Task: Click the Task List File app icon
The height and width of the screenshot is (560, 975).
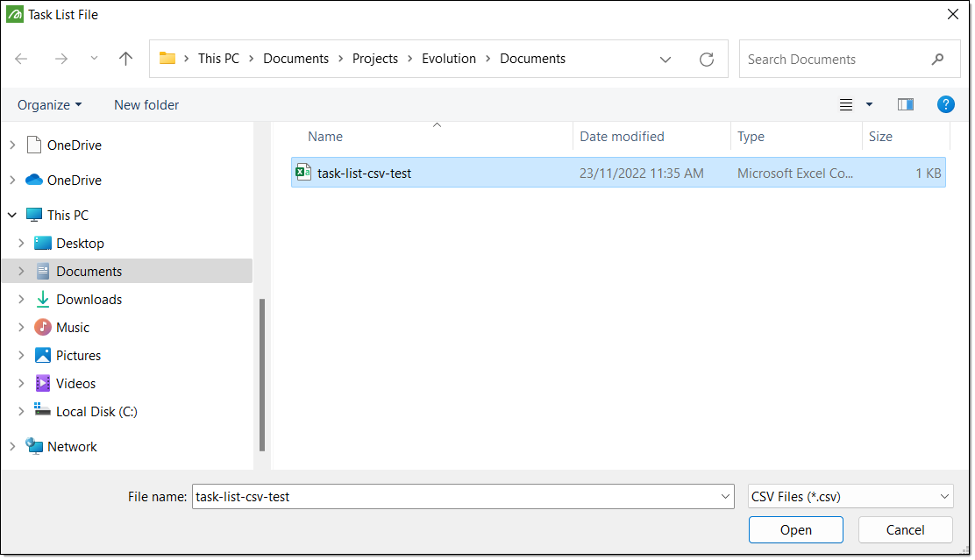Action: [x=14, y=14]
